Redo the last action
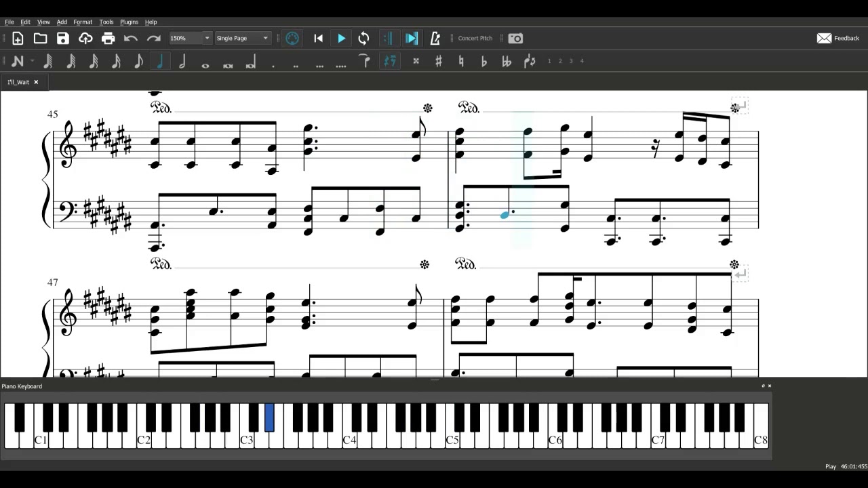The width and height of the screenshot is (868, 488). click(x=154, y=39)
